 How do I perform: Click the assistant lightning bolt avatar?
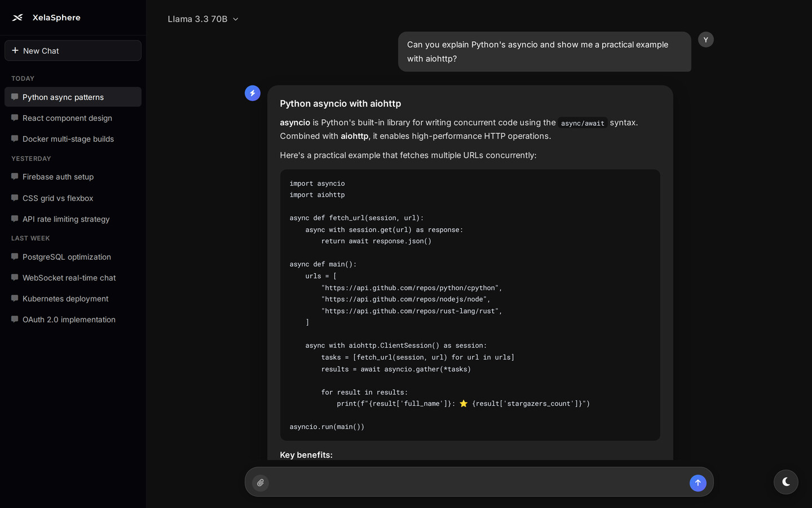(x=253, y=93)
